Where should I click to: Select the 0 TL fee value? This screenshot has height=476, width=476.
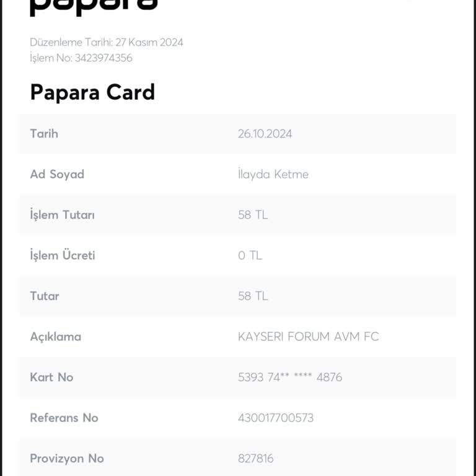coord(250,255)
